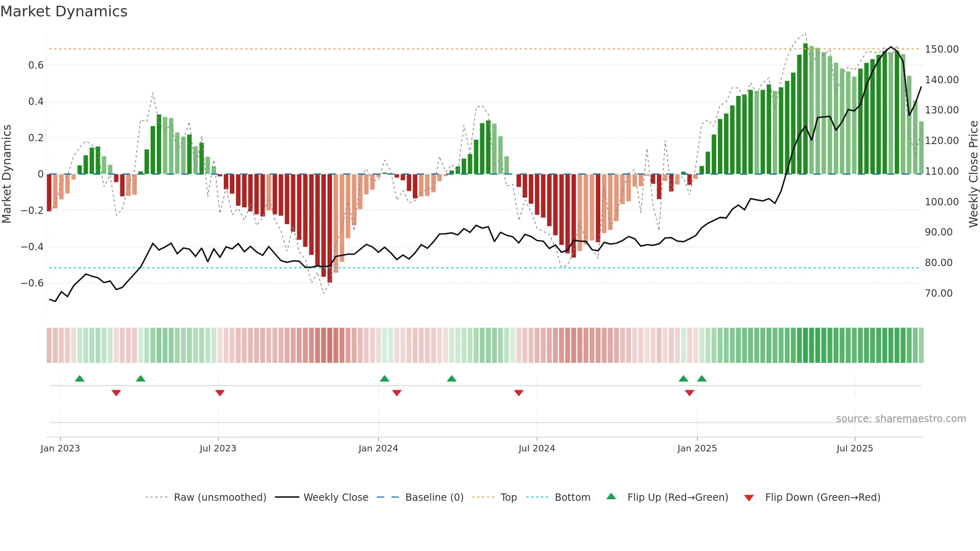The width and height of the screenshot is (980, 551).
Task: Click the 0.6 left axis label
Action: (36, 65)
